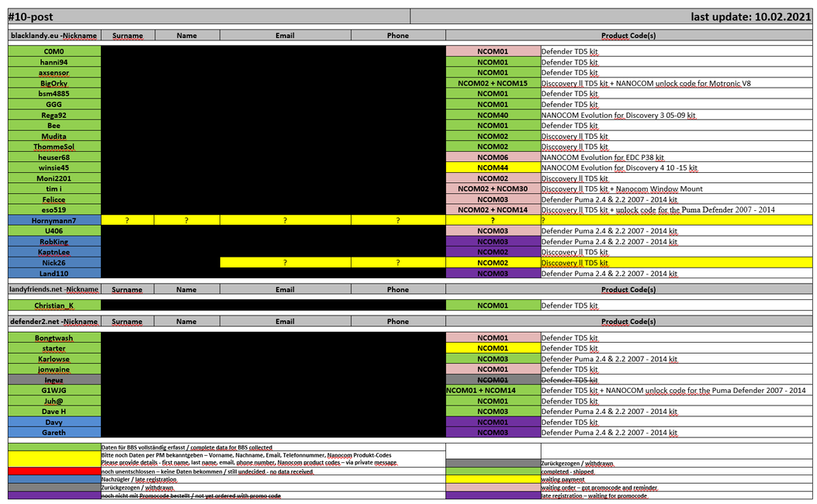This screenshot has width=817, height=504.
Task: Click NCOM01 + NCOM14 product code cell
Action: tap(493, 391)
